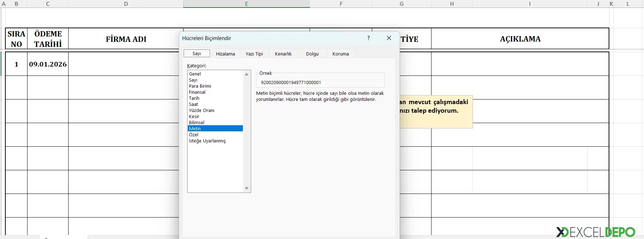
Task: Select column E header
Action: 246,4
